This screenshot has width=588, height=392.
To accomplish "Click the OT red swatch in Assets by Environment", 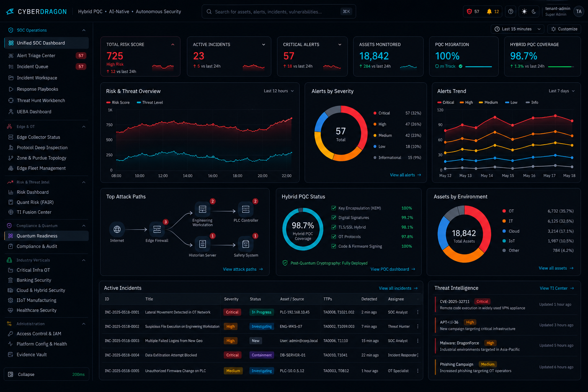I will pyautogui.click(x=504, y=211).
